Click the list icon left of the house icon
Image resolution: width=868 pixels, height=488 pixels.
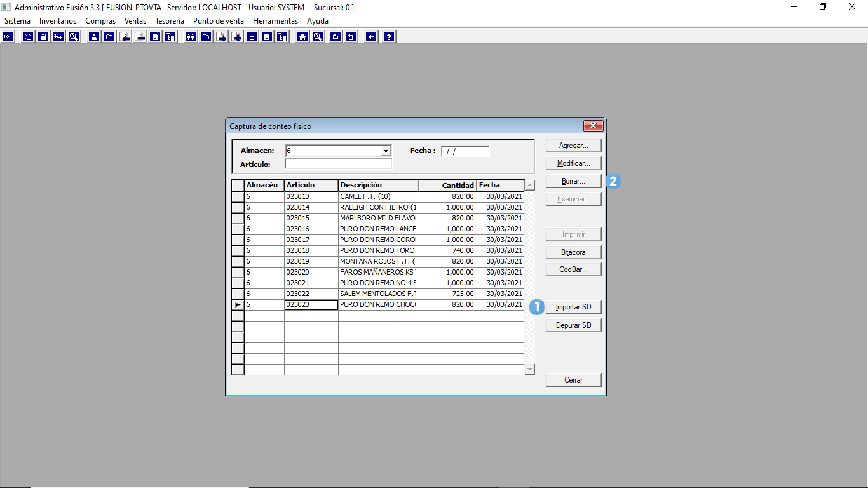coord(282,37)
